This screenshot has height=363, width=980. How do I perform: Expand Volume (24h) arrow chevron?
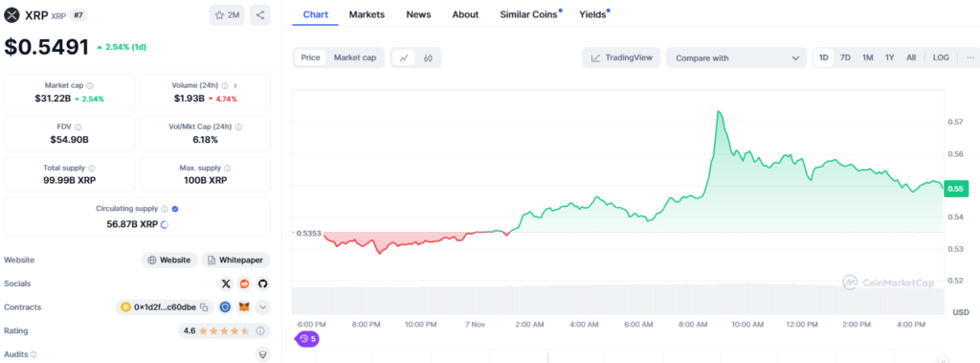(235, 86)
